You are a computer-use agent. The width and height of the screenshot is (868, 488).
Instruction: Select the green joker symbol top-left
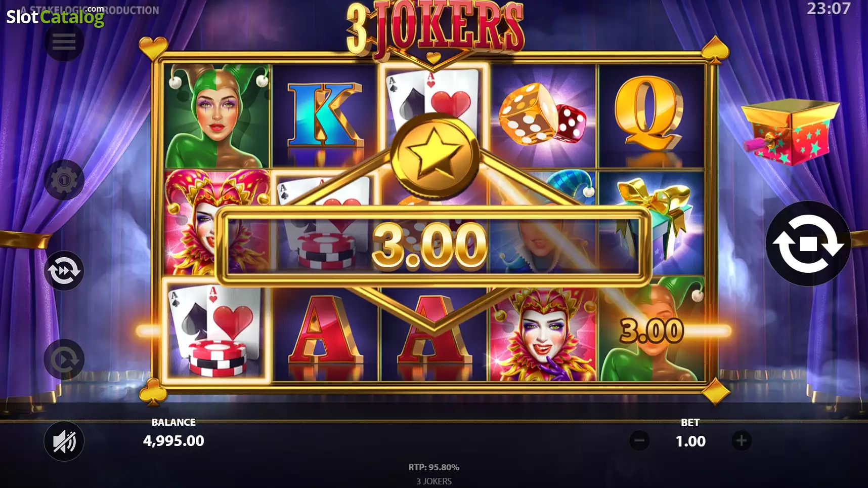coord(216,116)
